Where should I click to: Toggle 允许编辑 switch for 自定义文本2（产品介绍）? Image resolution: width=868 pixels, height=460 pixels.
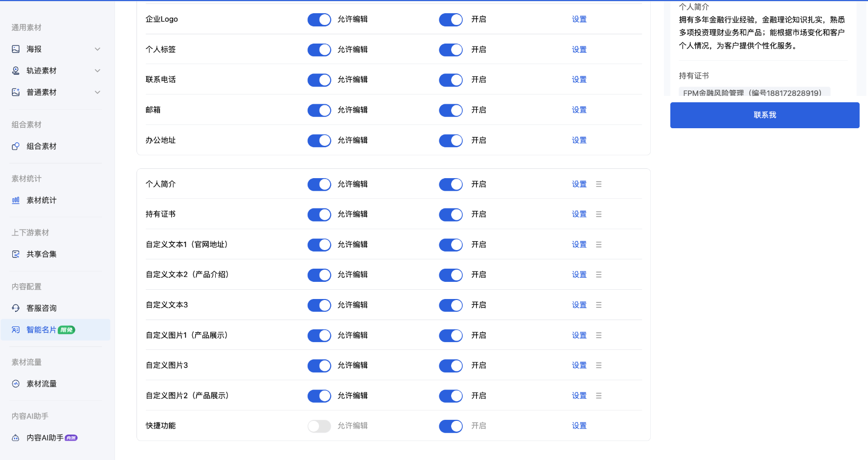pyautogui.click(x=319, y=275)
